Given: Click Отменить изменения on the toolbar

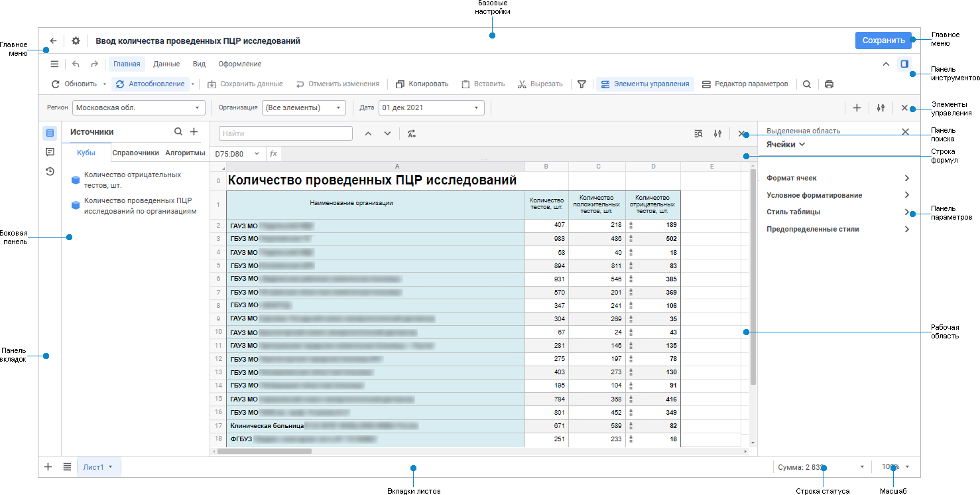Looking at the screenshot, I should pyautogui.click(x=337, y=84).
